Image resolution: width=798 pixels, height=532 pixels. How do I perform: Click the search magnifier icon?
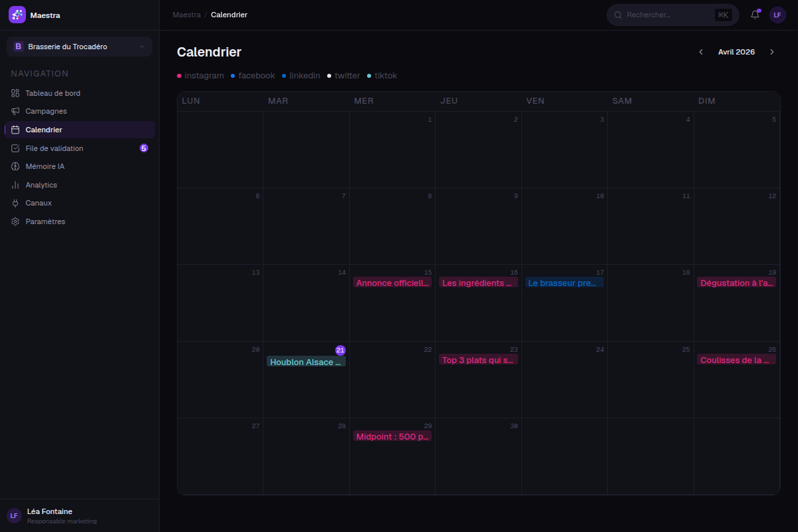[x=618, y=15]
